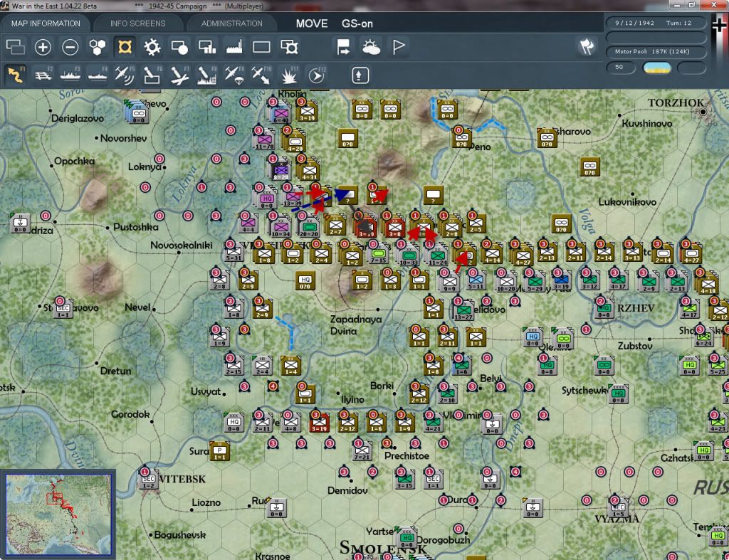This screenshot has height=560, width=729.
Task: Click the Motor Pool 187K readout
Action: [x=656, y=51]
